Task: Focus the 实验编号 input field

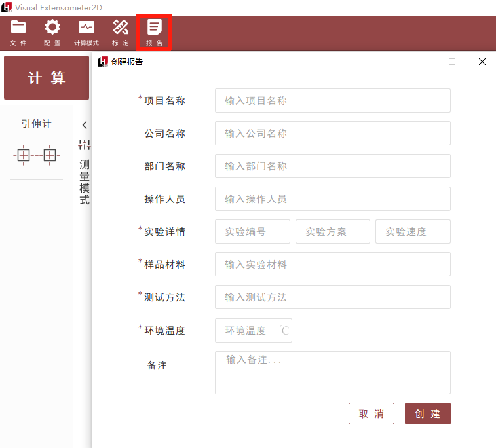Action: (252, 232)
